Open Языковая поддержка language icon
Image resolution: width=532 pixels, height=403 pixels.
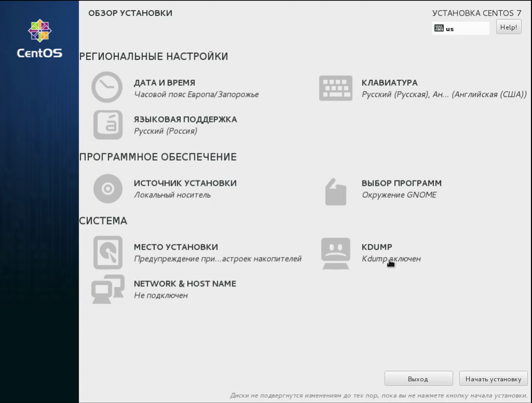tap(107, 125)
